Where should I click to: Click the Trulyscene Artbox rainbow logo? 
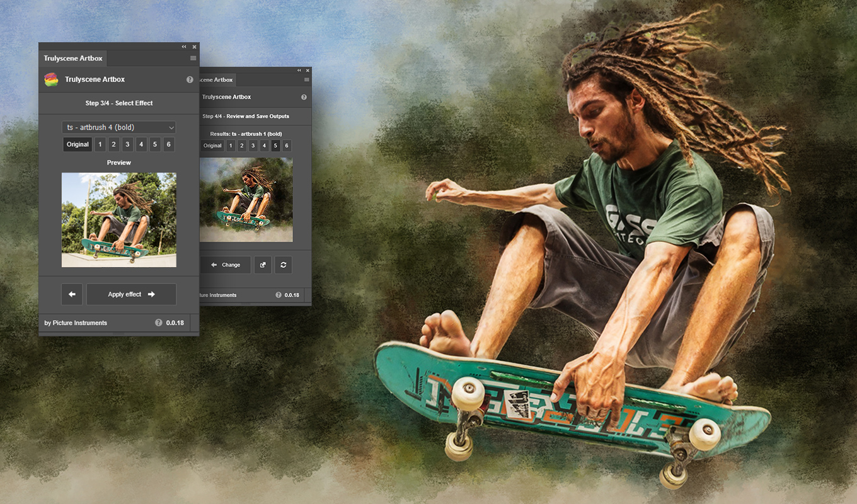point(51,79)
